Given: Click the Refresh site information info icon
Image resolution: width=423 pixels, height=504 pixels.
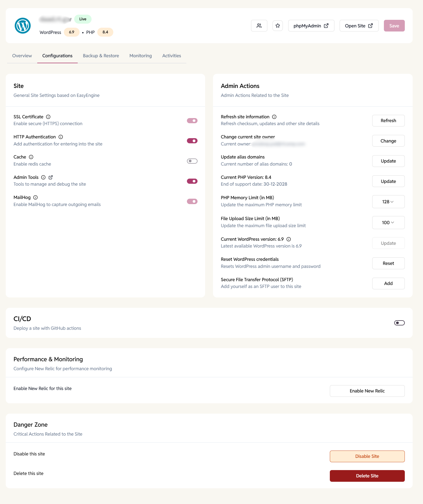Looking at the screenshot, I should coord(274,117).
